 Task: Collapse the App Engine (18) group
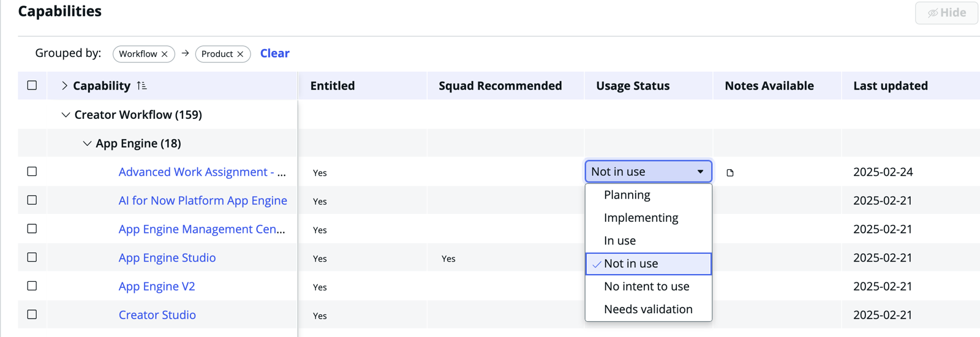[x=87, y=143]
